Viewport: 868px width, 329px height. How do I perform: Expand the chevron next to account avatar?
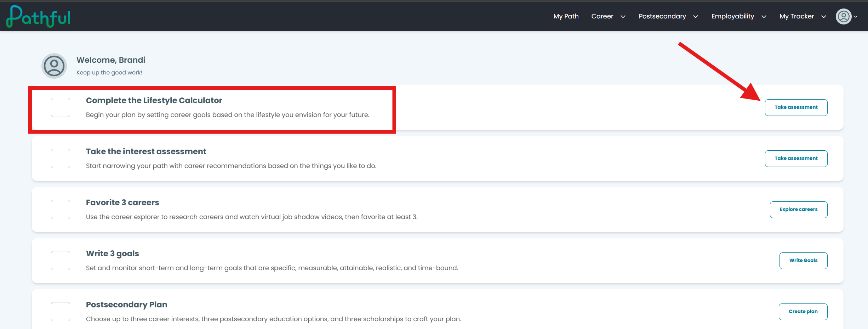[856, 17]
